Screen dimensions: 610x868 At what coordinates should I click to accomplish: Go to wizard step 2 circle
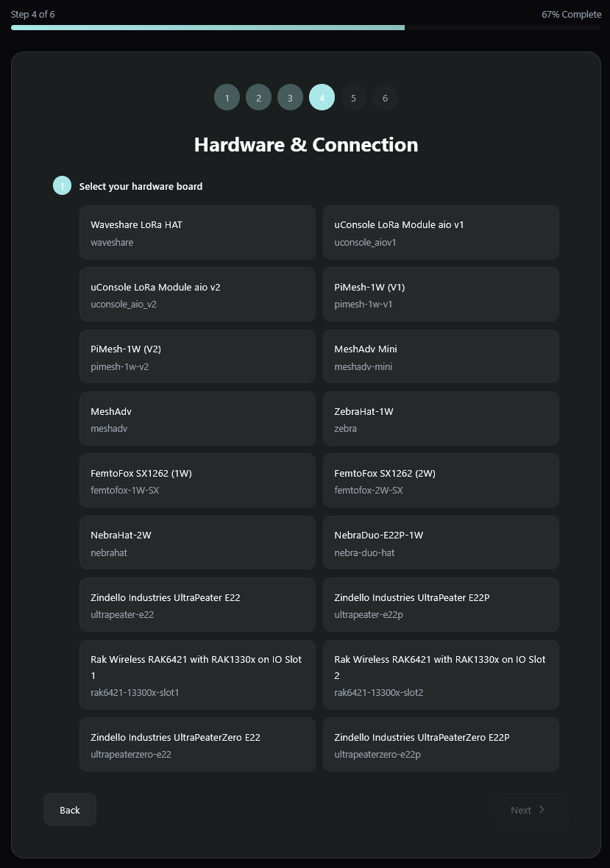point(258,97)
